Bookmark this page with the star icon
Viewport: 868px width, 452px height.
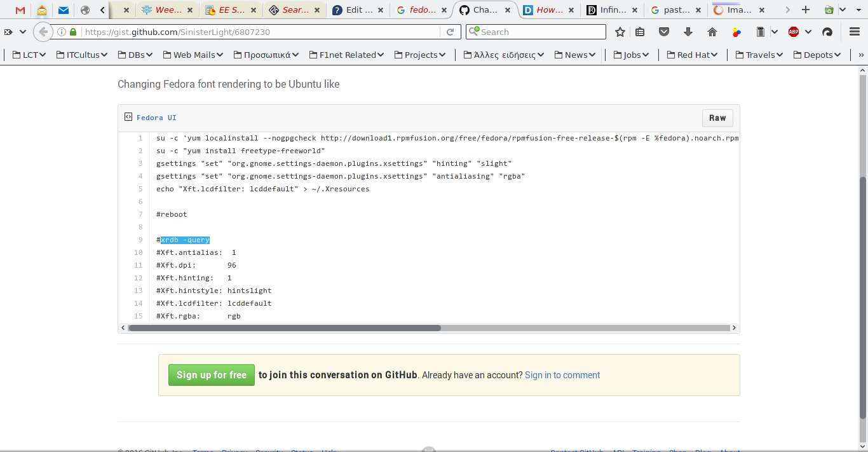coord(620,32)
